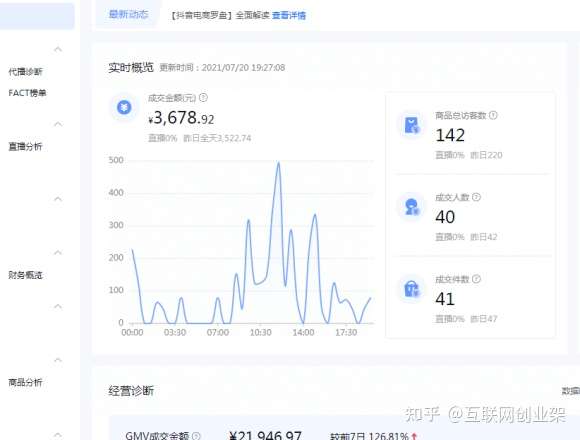Screen dimensions: 580x440
Task: Click the 商品总访客数 clipboard icon
Action: [412, 125]
